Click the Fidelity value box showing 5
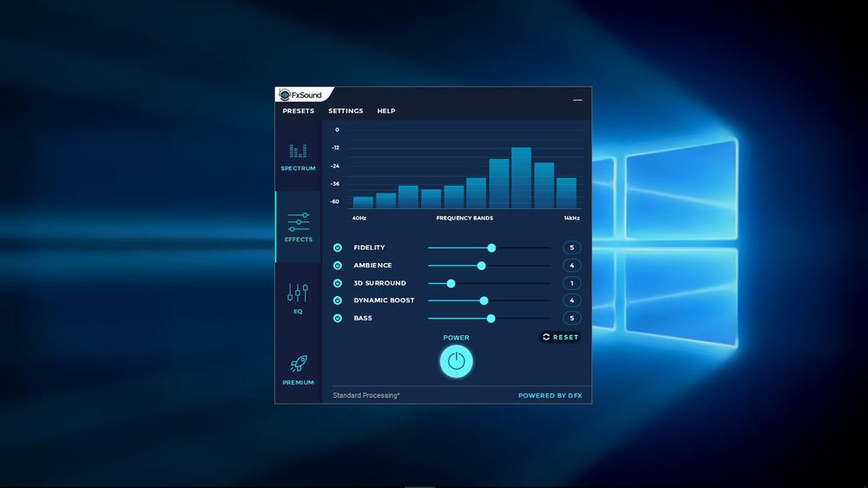This screenshot has width=868, height=488. (572, 247)
